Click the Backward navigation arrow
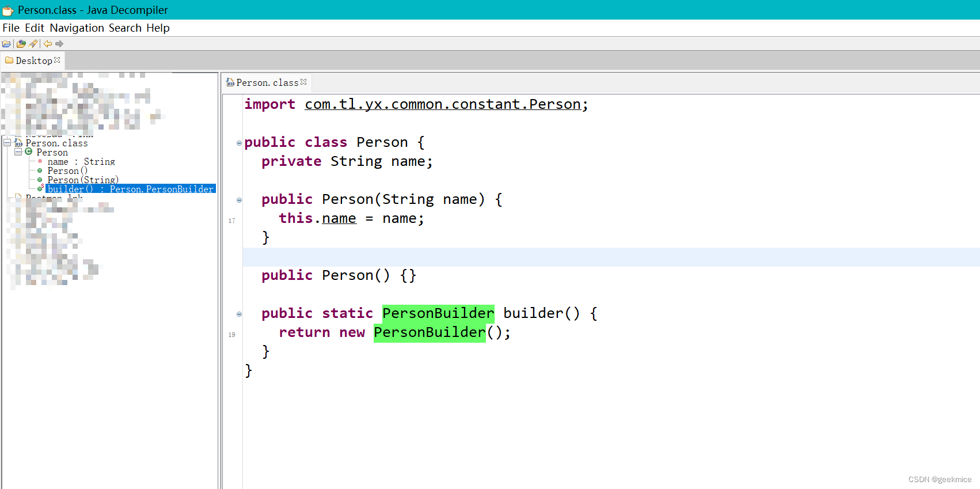Image resolution: width=980 pixels, height=489 pixels. point(48,44)
